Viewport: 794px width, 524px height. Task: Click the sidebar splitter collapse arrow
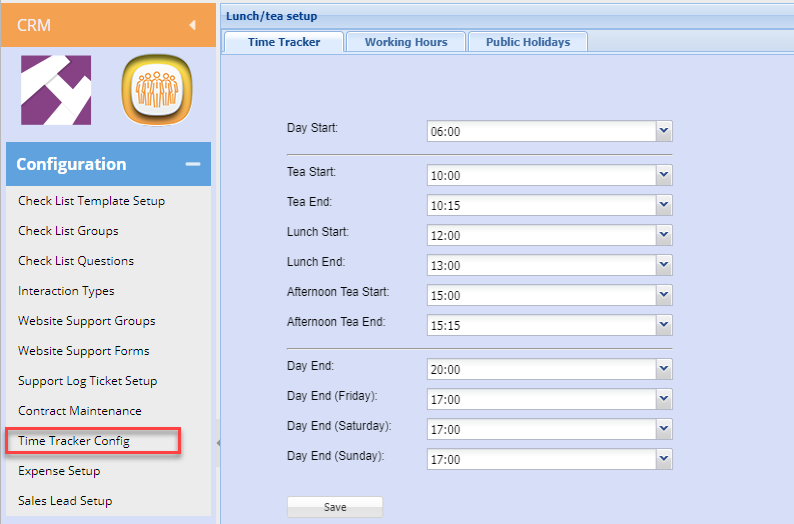coord(218,443)
